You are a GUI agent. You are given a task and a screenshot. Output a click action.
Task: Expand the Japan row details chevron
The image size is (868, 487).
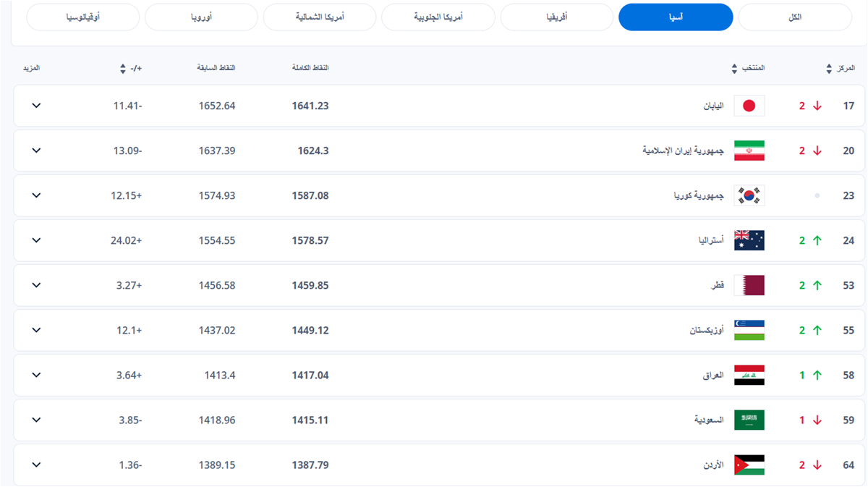tap(37, 106)
